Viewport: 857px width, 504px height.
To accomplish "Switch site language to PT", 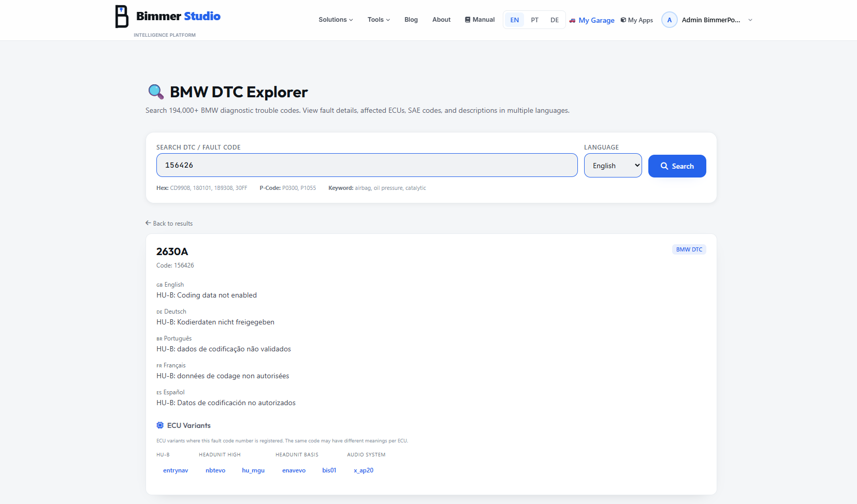I will click(535, 20).
